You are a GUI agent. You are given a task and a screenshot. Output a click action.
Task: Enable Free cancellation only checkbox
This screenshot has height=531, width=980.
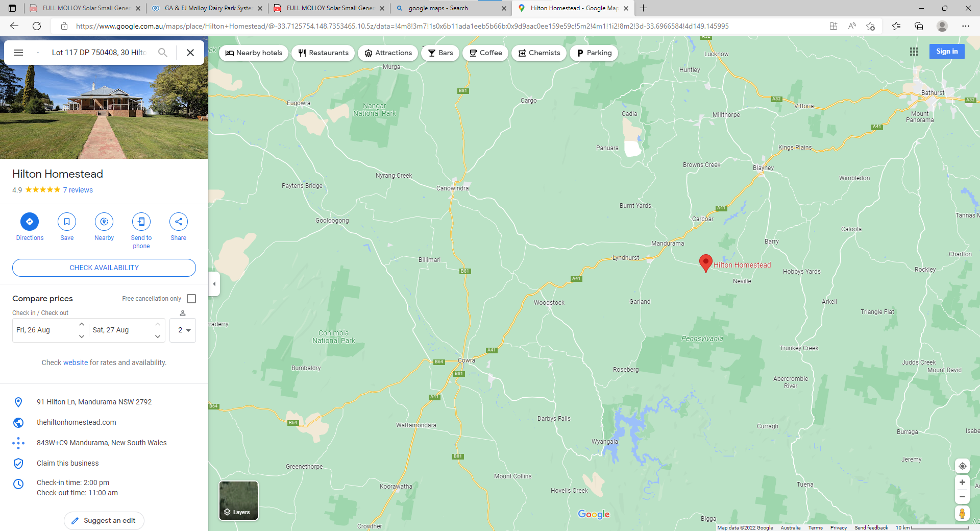191,299
